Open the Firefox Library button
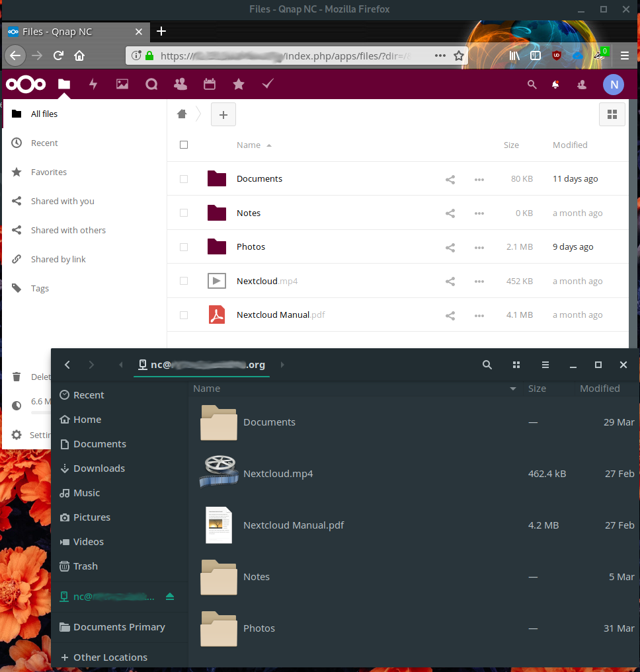The image size is (640, 672). coord(514,56)
